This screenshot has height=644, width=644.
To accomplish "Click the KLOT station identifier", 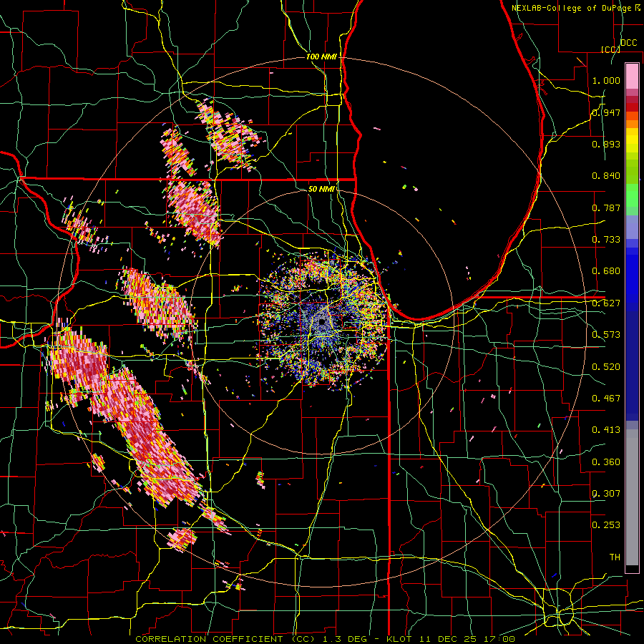I will click(399, 639).
